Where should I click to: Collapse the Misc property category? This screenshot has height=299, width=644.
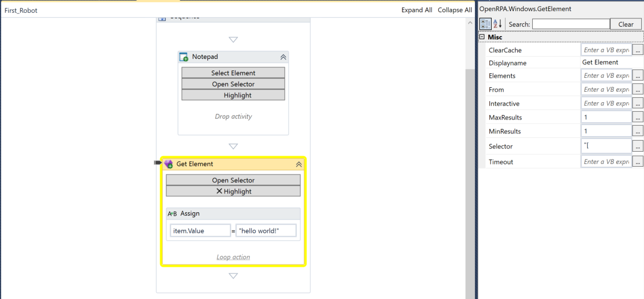click(482, 37)
